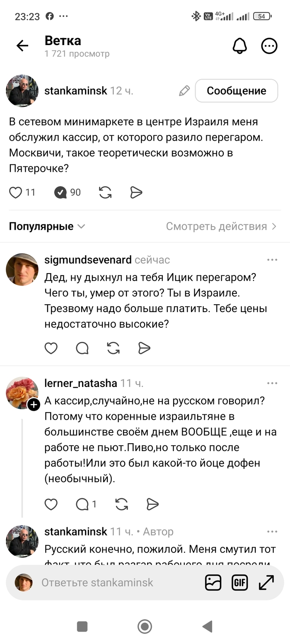Image resolution: width=290 pixels, height=644 pixels.
Task: Repost the main stankaminsk post
Action: pyautogui.click(x=105, y=192)
